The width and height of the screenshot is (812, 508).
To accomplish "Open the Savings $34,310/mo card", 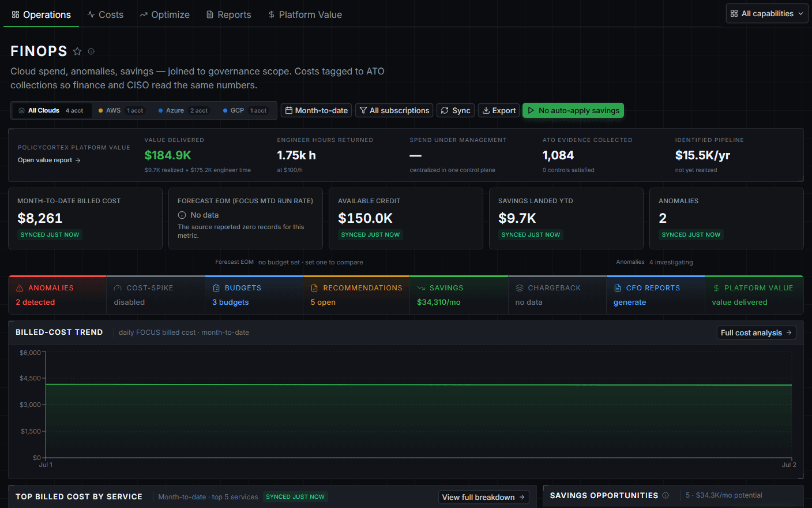I will pos(459,295).
